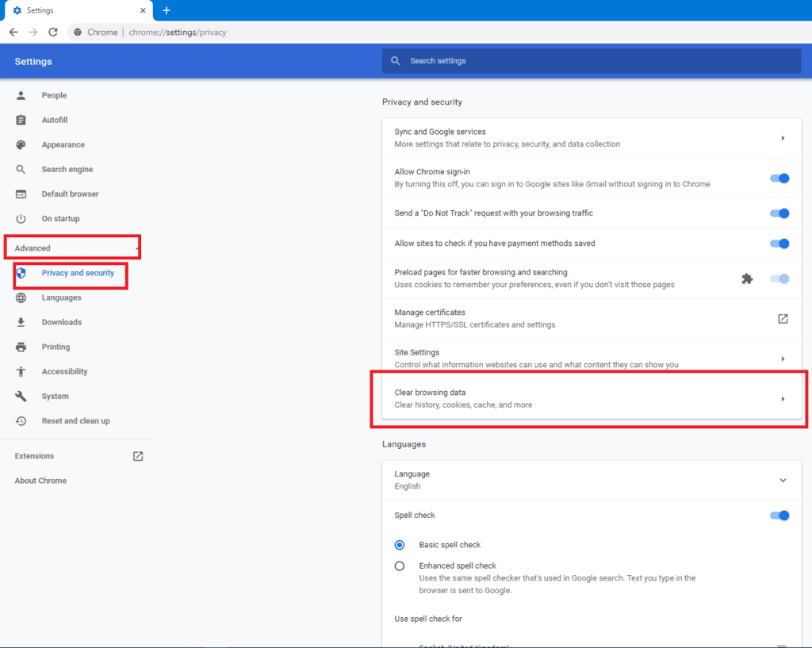The width and height of the screenshot is (812, 648).
Task: Click the back navigation arrow
Action: tap(13, 33)
